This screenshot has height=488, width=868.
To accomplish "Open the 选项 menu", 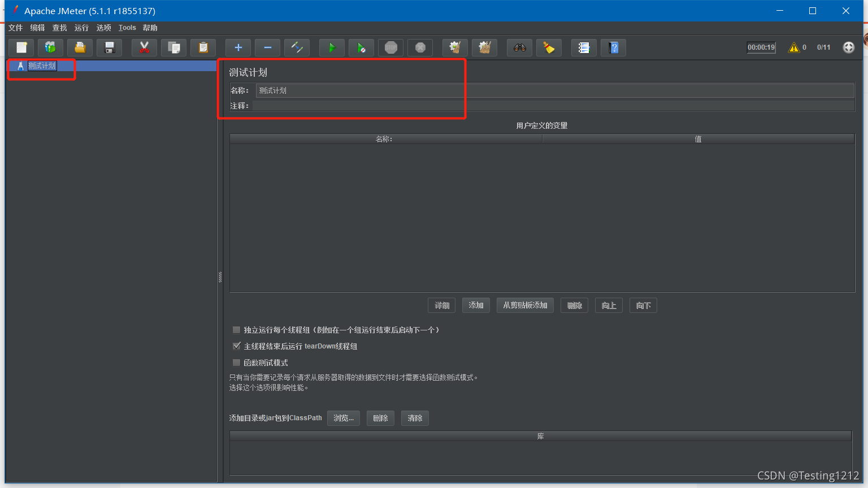I will pyautogui.click(x=103, y=28).
